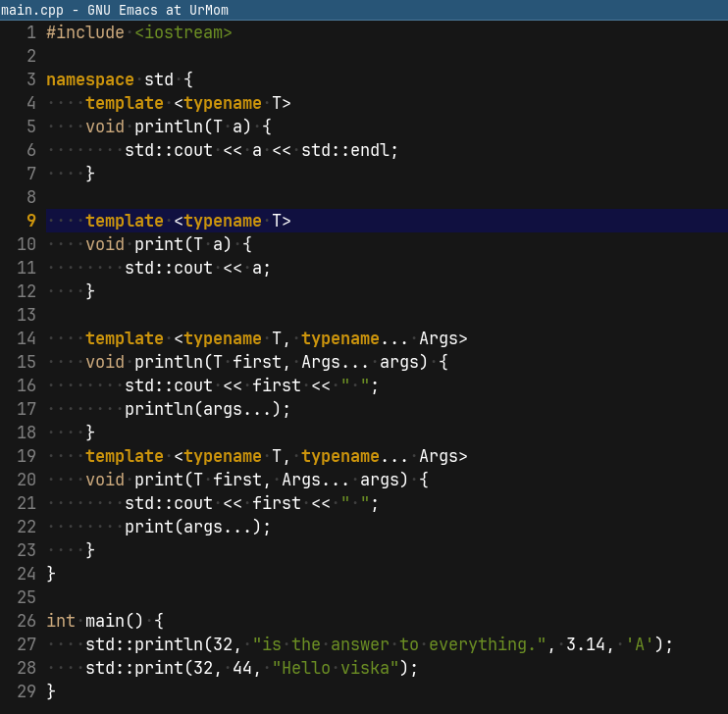
Task: Click the 'A' character literal on line 27
Action: [x=641, y=644]
